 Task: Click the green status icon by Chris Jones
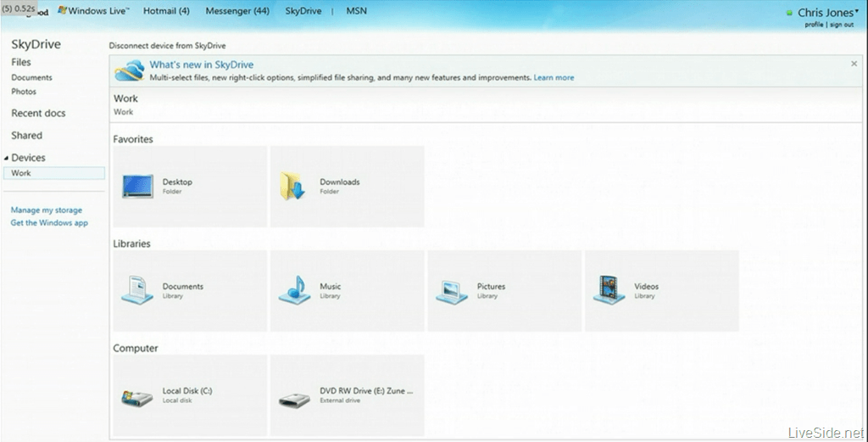[789, 13]
